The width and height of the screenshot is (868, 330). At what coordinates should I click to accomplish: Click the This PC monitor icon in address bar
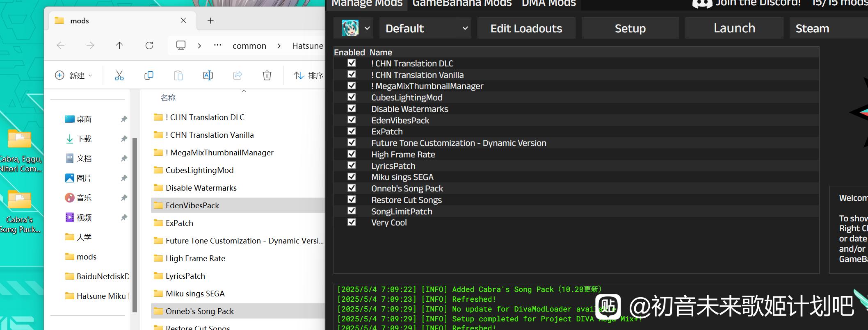pyautogui.click(x=181, y=45)
